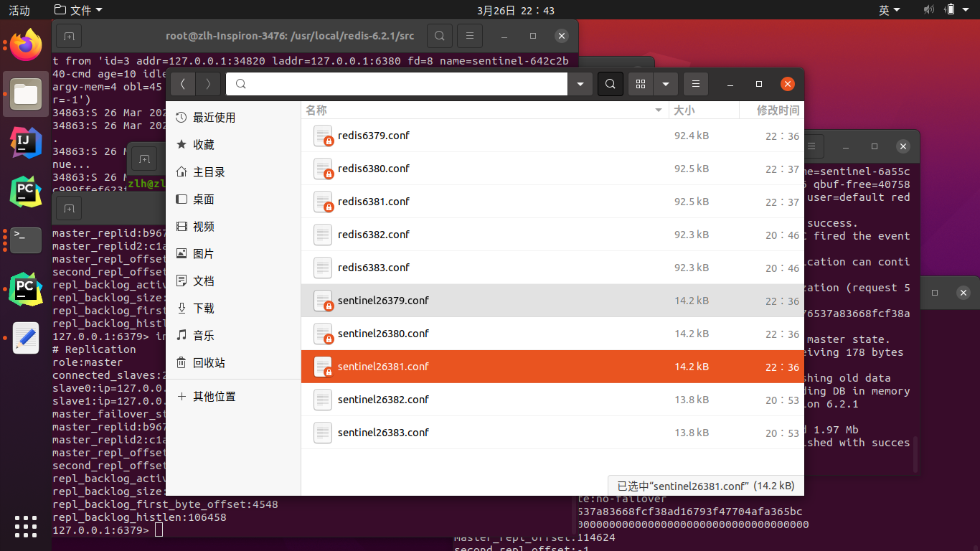980x551 pixels.
Task: Expand the search filter dropdown
Action: (x=580, y=84)
